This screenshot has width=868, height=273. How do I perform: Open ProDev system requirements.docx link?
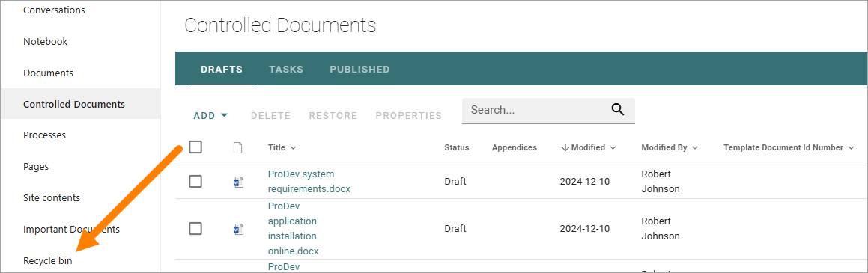point(309,181)
